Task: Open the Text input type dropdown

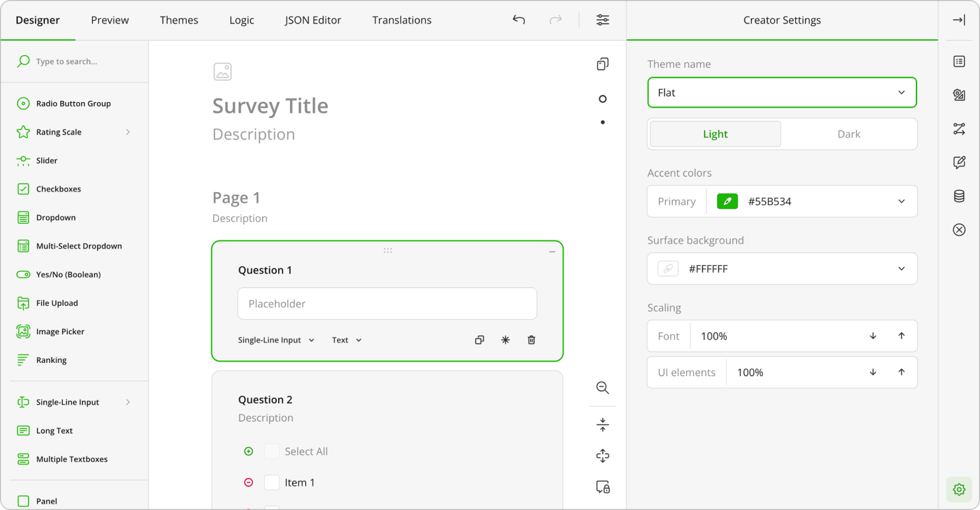Action: point(347,340)
